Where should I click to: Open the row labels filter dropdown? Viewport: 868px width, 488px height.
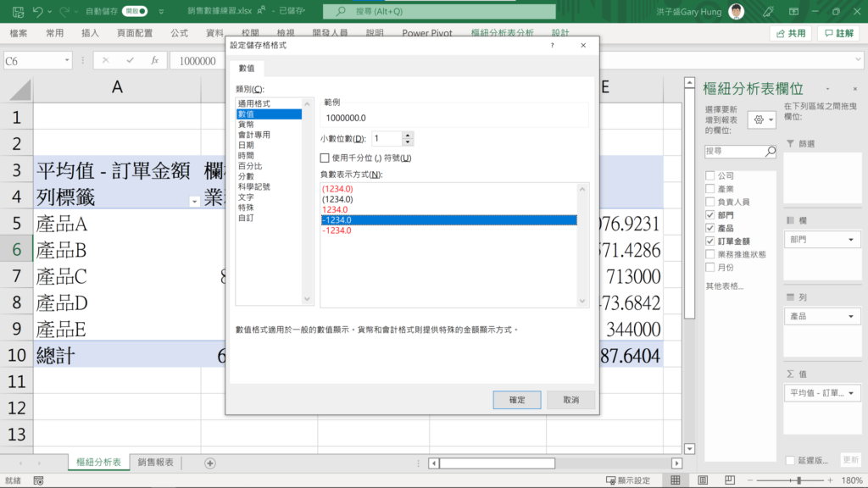(x=194, y=202)
